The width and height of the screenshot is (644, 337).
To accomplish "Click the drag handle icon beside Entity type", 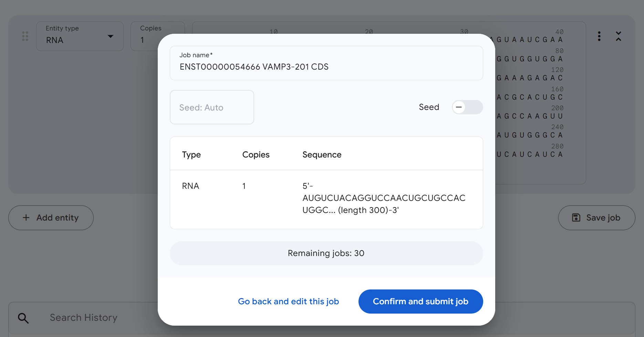I will click(x=25, y=36).
